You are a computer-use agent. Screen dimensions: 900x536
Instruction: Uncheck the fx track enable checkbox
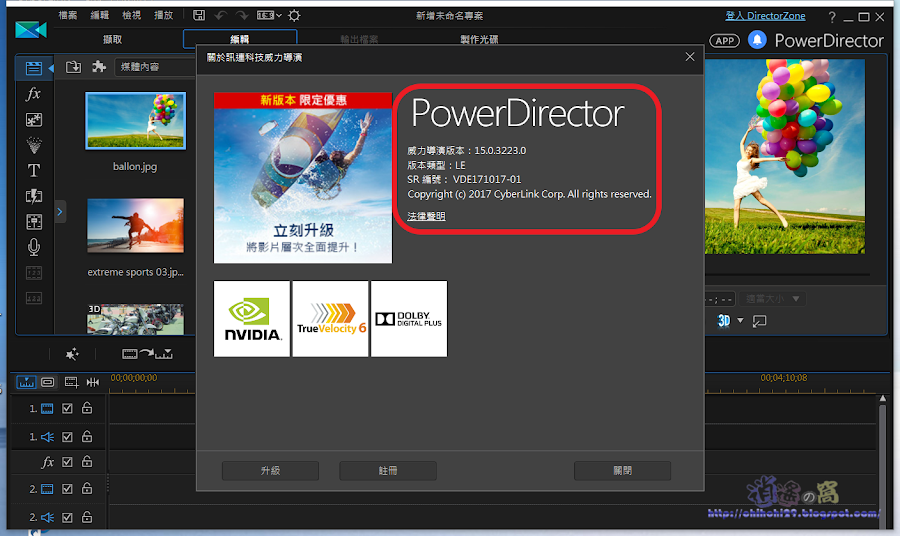coord(67,462)
